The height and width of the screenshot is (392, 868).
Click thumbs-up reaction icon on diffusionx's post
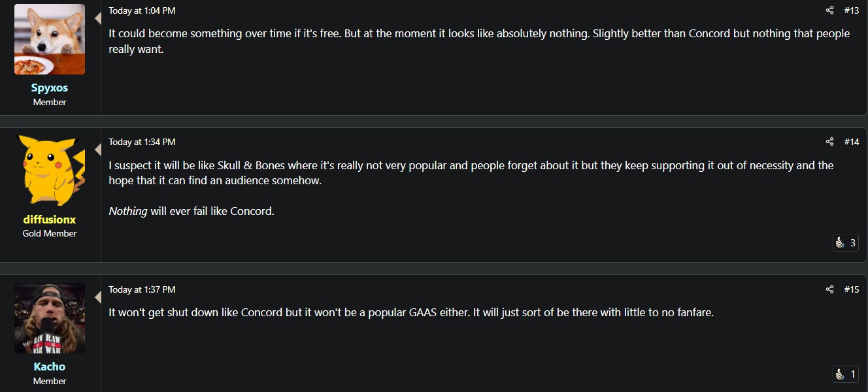[840, 243]
